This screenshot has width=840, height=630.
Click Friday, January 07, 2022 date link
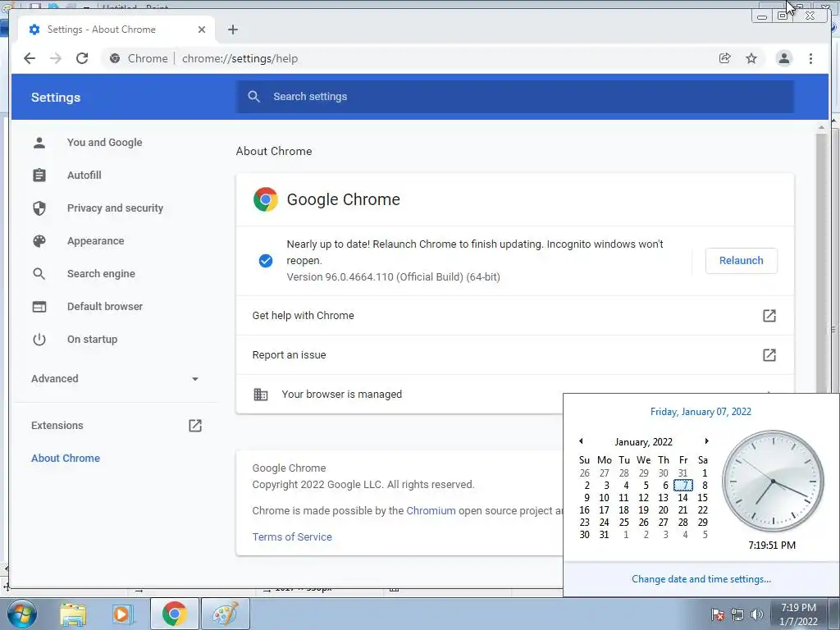tap(701, 412)
